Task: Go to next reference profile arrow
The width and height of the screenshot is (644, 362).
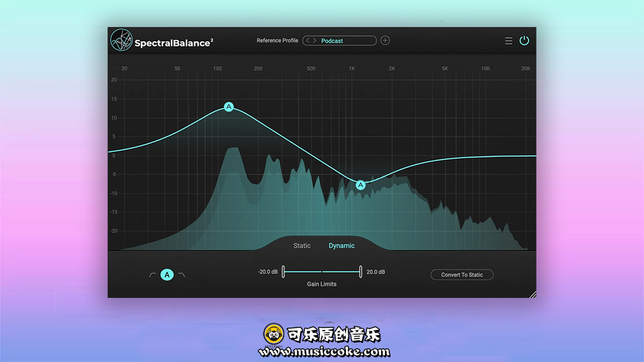Action: 314,41
